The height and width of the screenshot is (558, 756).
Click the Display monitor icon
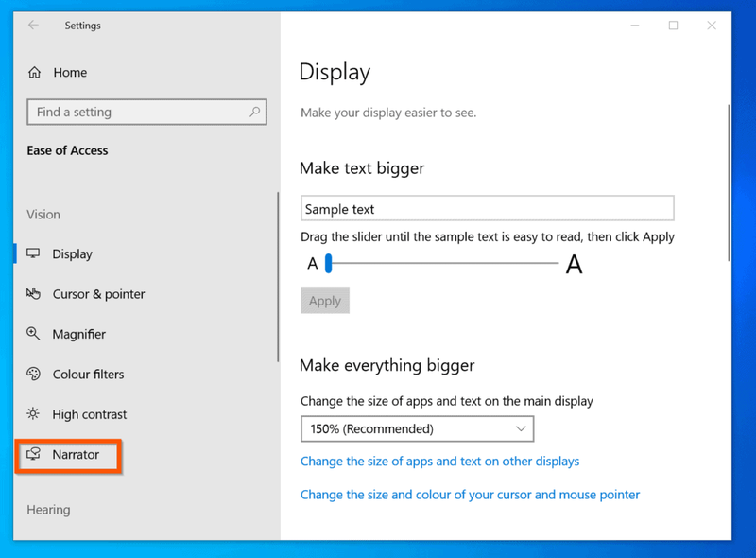33,253
